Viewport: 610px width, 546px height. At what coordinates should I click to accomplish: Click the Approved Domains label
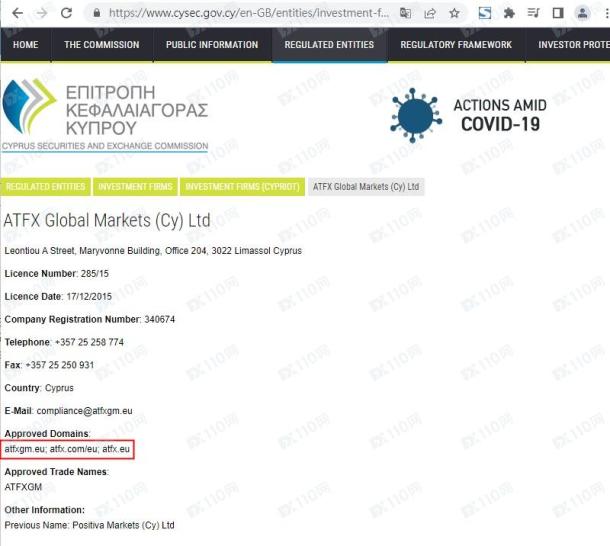[x=47, y=434]
